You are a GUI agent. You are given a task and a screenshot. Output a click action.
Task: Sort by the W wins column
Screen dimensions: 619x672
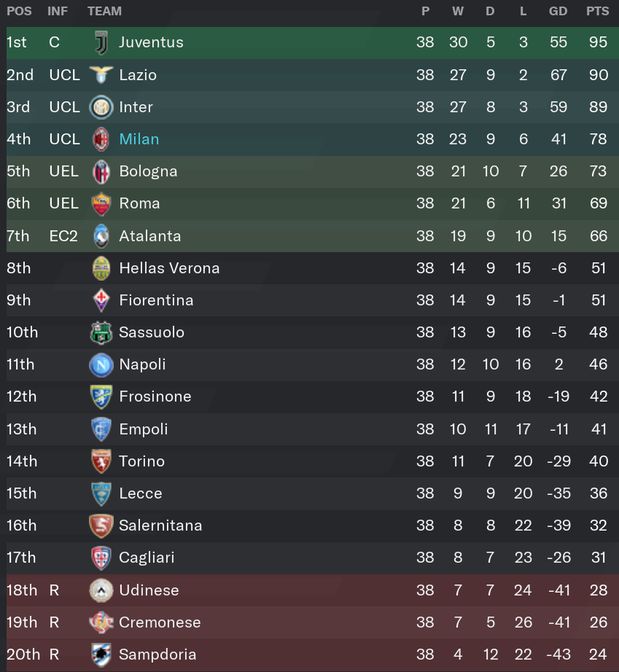point(458,11)
